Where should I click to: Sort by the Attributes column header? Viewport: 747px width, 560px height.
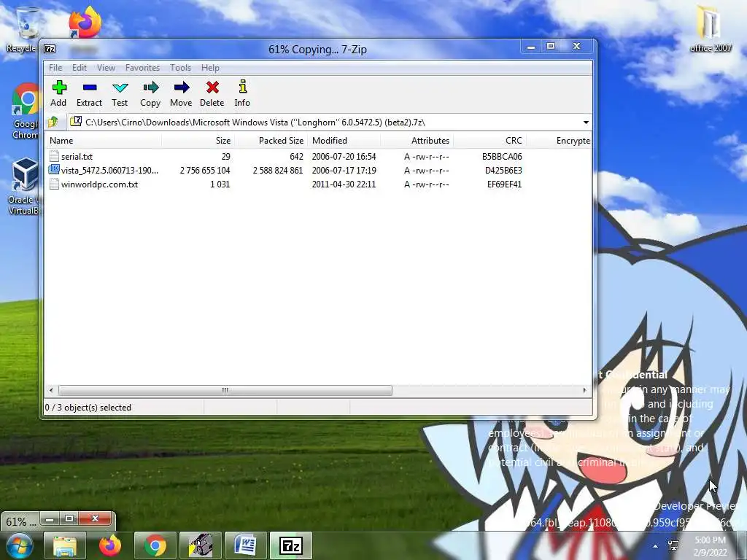click(x=417, y=141)
